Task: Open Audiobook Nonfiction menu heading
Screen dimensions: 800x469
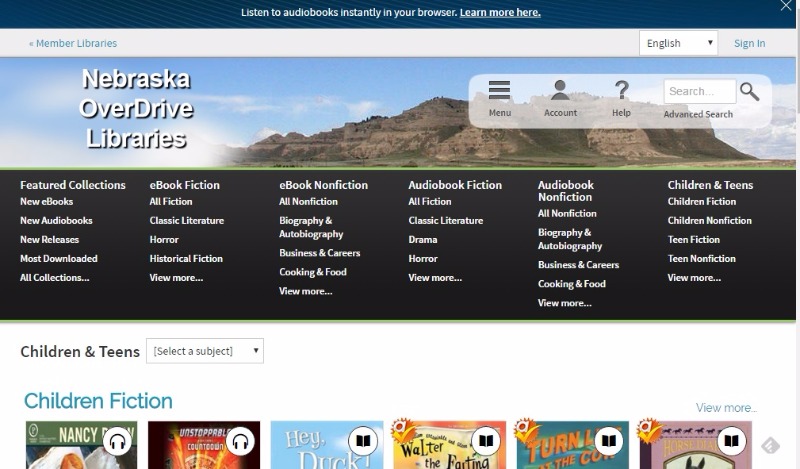Action: click(566, 191)
